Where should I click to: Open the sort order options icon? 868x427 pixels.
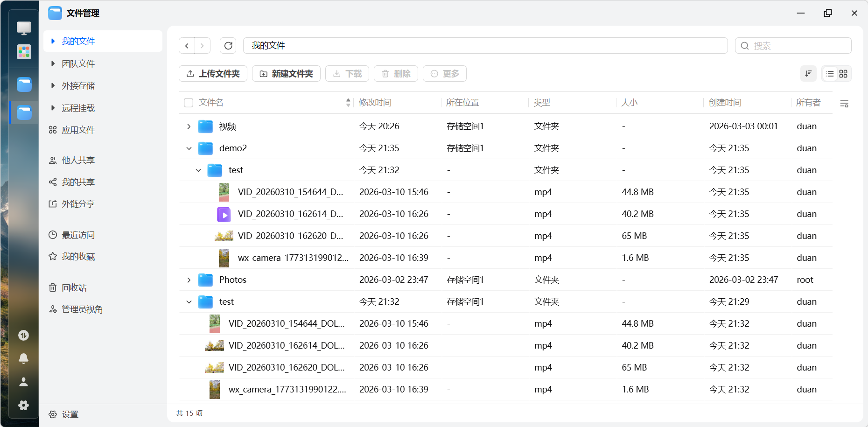(808, 74)
